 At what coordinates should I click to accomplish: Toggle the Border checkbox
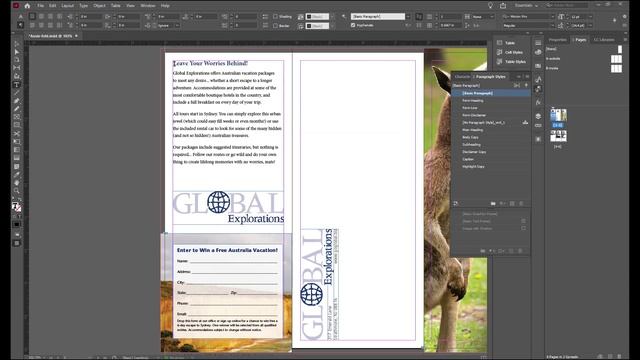coord(276,25)
